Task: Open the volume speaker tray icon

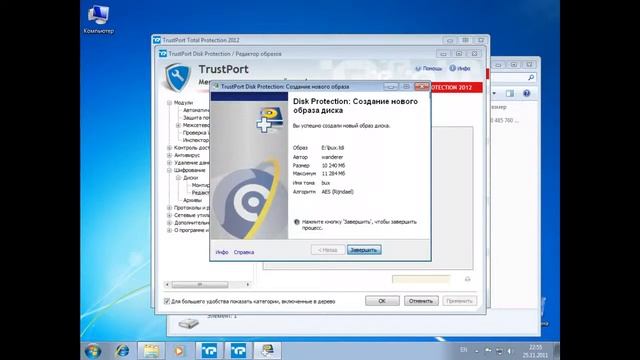Action: pos(509,351)
